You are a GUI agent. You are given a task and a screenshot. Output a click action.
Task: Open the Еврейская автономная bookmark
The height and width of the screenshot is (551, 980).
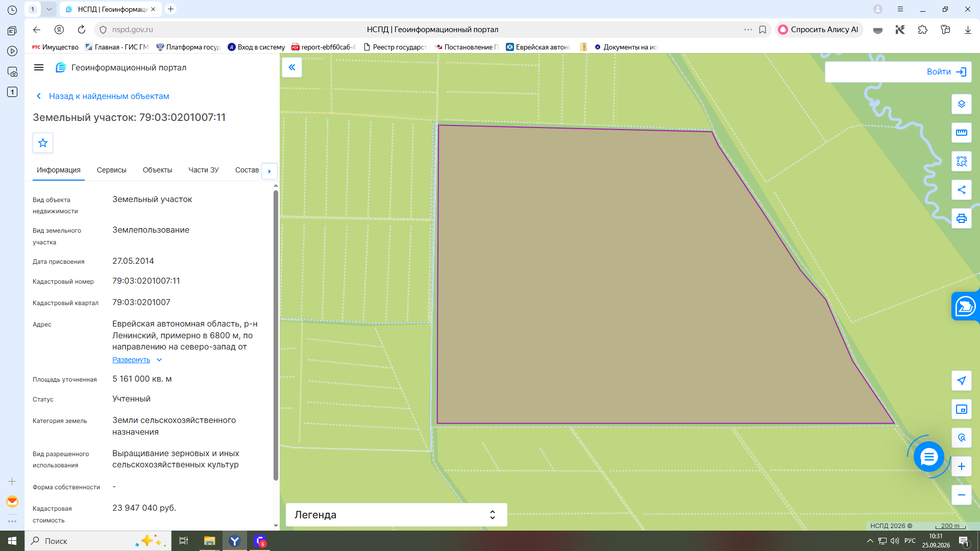538,47
